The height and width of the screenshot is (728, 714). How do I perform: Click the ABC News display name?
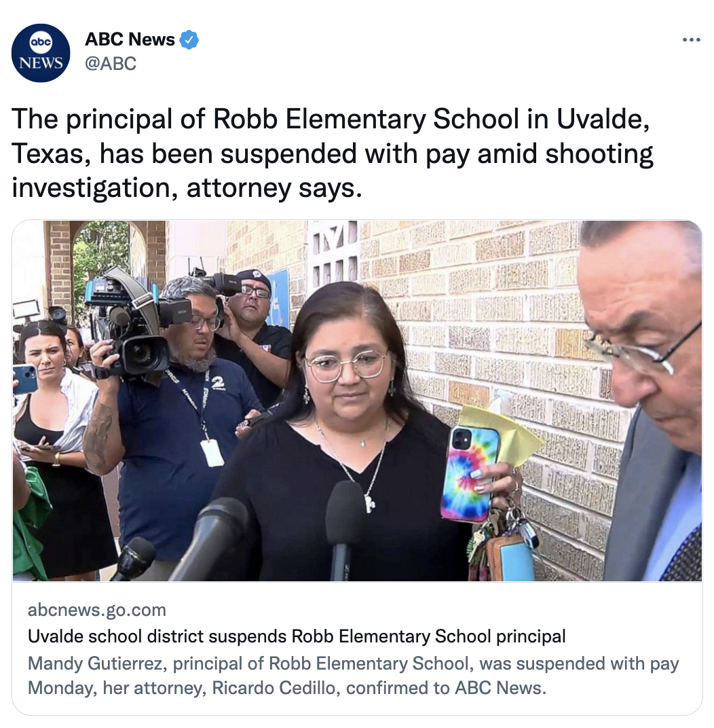coord(130,39)
